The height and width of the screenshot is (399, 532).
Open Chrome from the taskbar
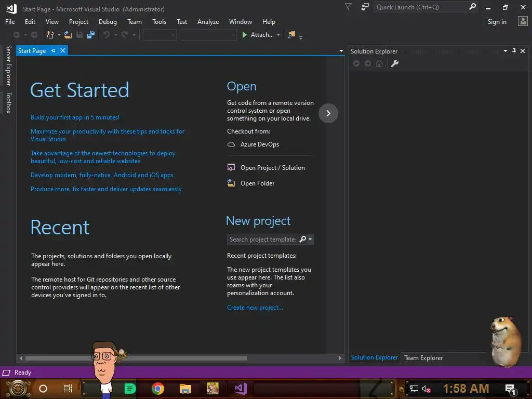(x=158, y=389)
